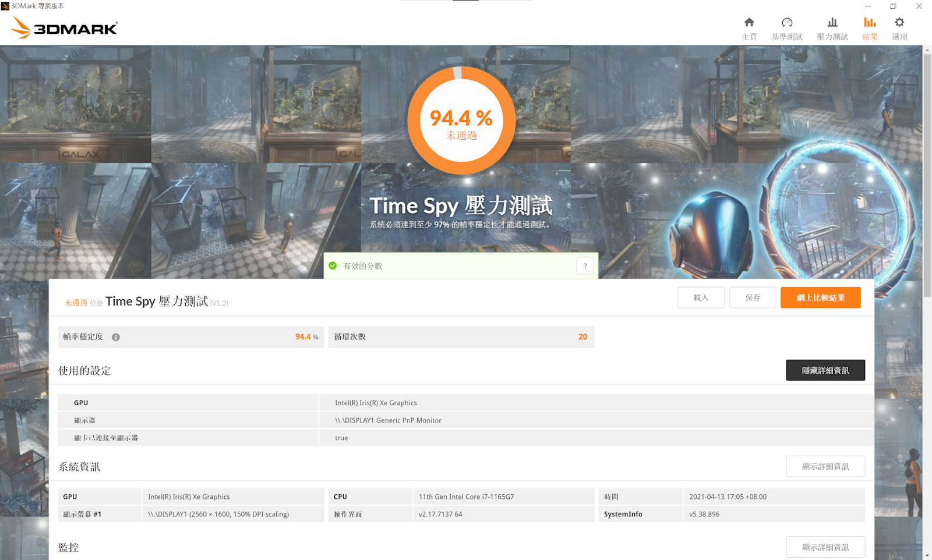Open the 基準測試 benchmarks tab
Screen dimensions: 932x560
787,29
